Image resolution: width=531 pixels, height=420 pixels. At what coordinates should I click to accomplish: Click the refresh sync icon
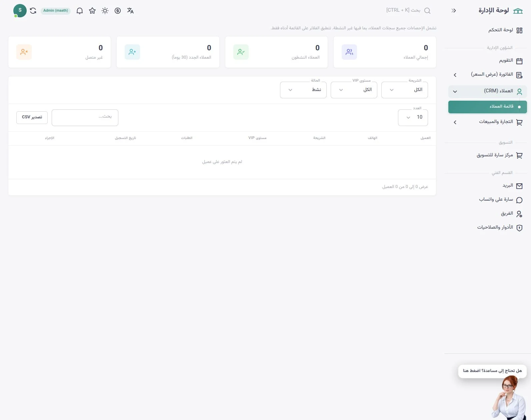pos(33,11)
